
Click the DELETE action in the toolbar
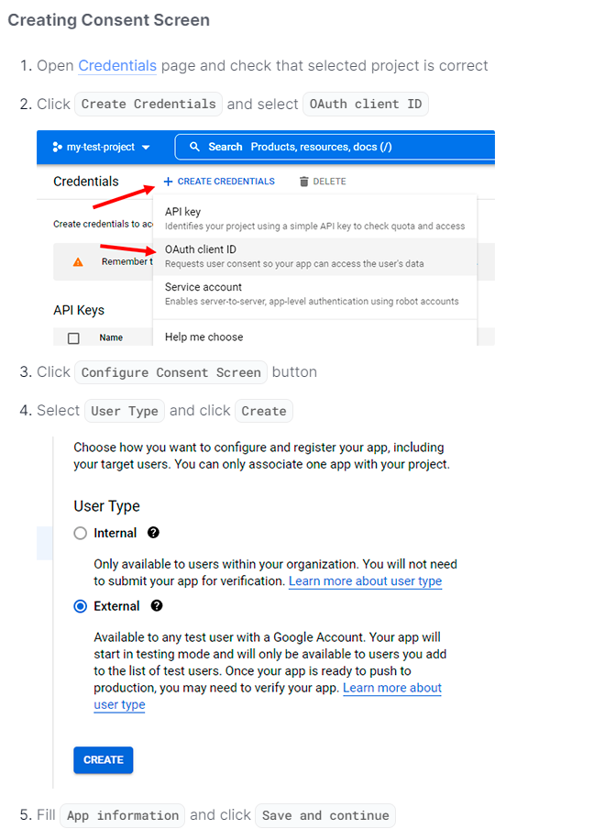[331, 182]
